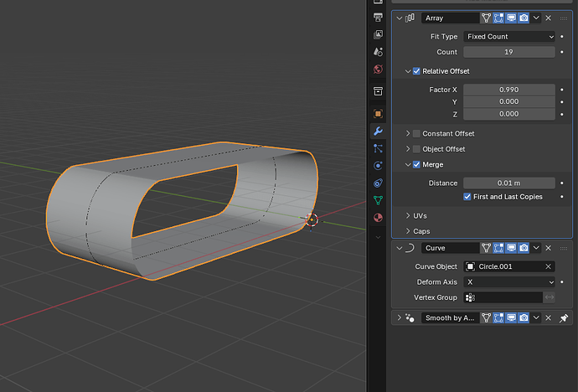
Task: Clear the Circle.001 curve object
Action: pyautogui.click(x=548, y=266)
